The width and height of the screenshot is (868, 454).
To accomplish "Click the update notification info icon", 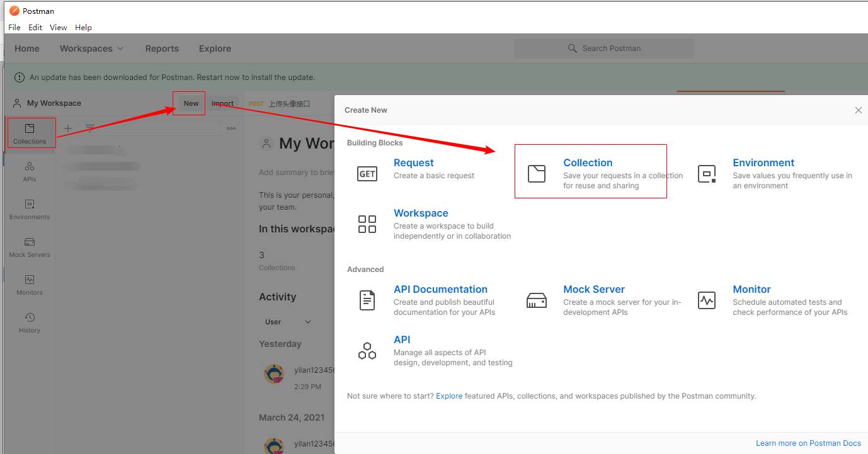I will [20, 77].
